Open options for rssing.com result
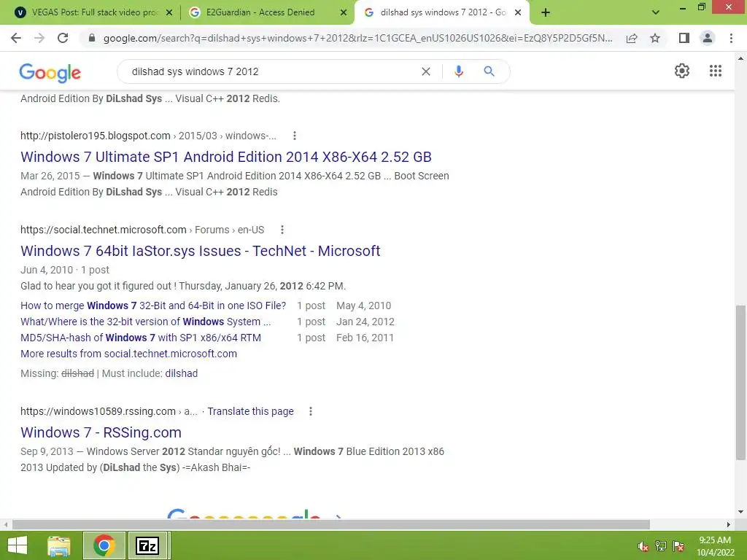Screen dimensions: 747x560 coord(311,411)
